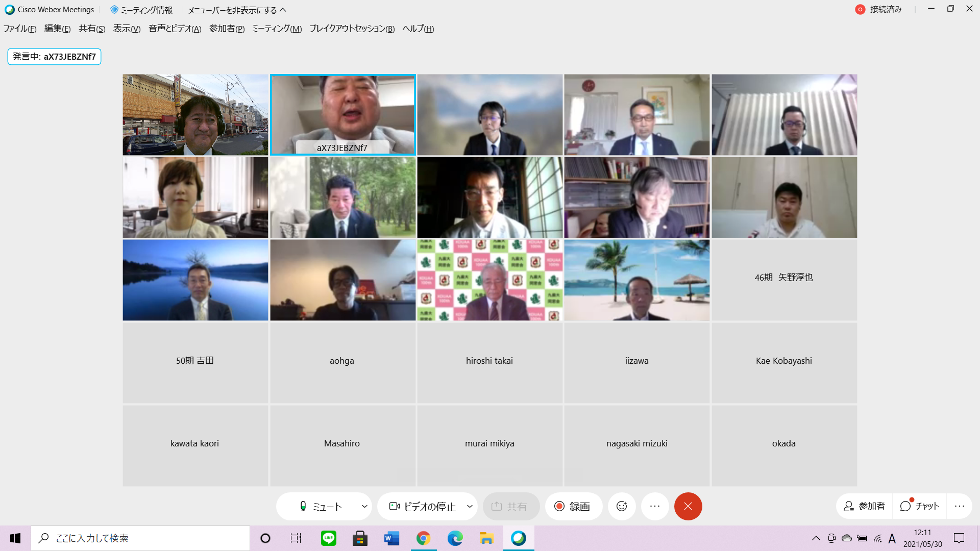Open clock showing 12:11 2021/05/30
This screenshot has width=980, height=551.
pos(922,538)
